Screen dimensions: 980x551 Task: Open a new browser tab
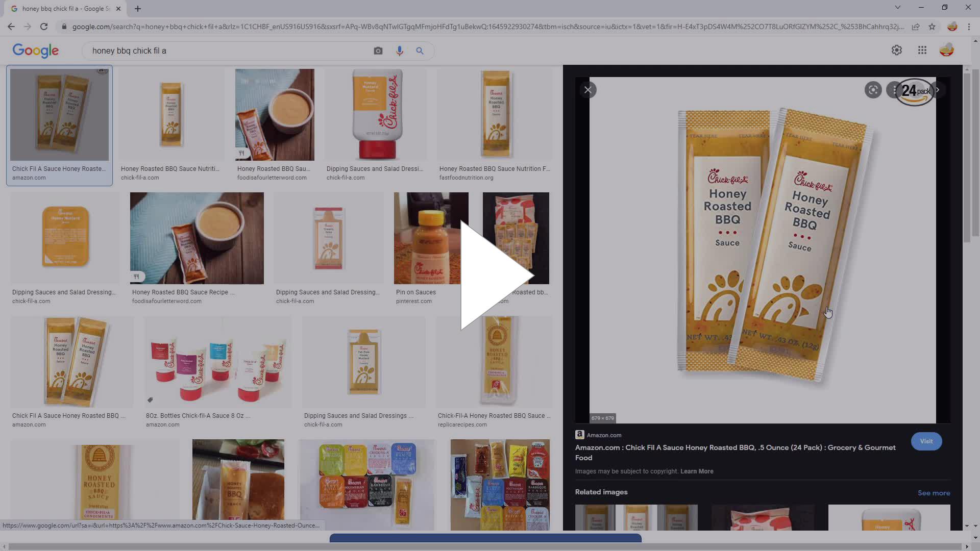(x=138, y=9)
